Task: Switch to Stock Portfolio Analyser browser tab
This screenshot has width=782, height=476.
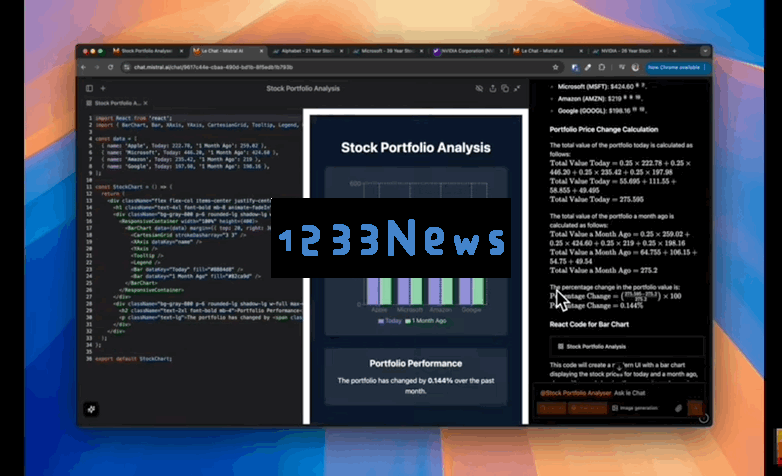Action: [x=148, y=51]
